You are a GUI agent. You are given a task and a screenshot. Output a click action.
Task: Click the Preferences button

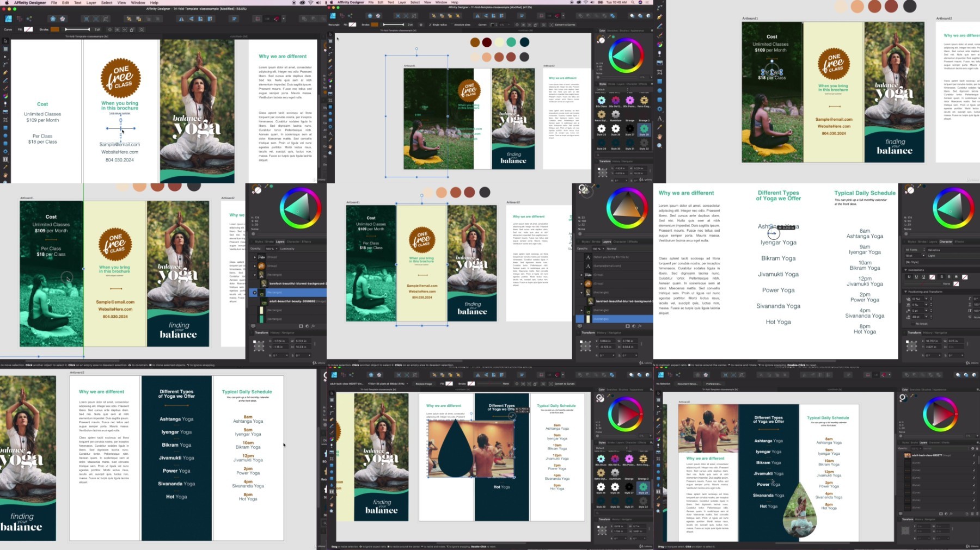714,384
